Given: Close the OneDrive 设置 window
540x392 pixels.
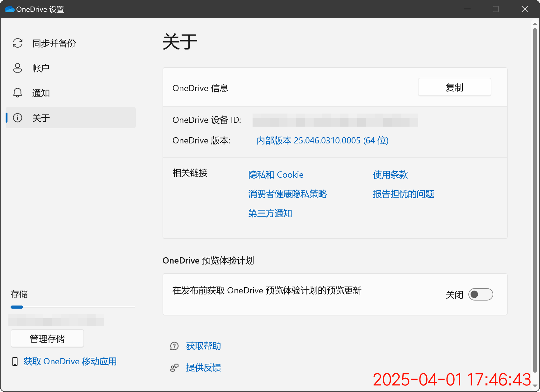Looking at the screenshot, I should coord(525,9).
